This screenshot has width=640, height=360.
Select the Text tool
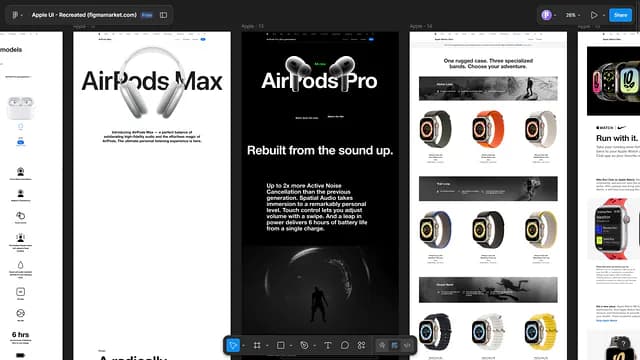327,345
